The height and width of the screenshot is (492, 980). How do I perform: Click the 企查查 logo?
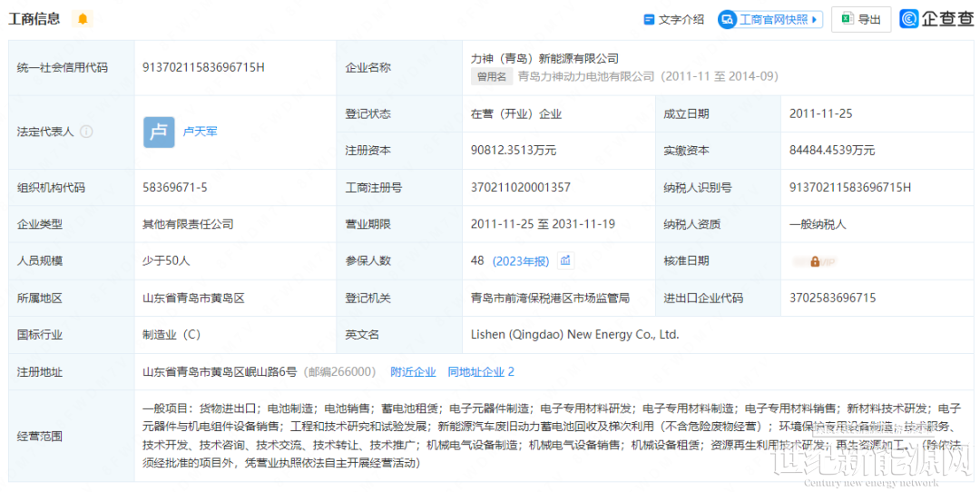[936, 19]
